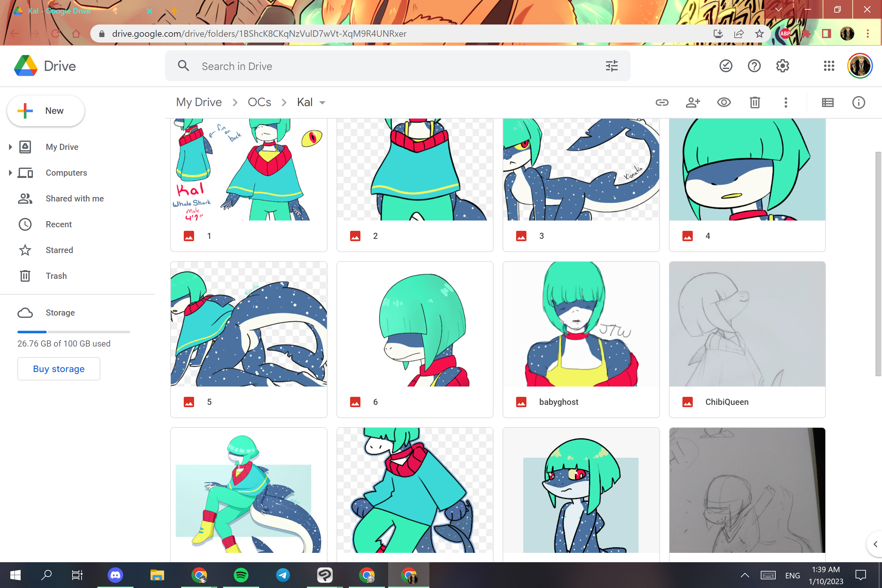Expand the Computers tree arrow
The image size is (882, 588).
(x=11, y=173)
